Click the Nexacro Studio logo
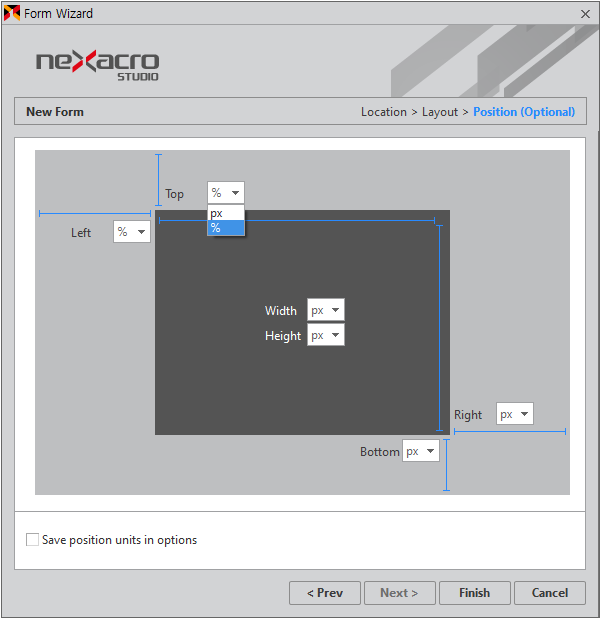600x618 pixels. pyautogui.click(x=97, y=63)
